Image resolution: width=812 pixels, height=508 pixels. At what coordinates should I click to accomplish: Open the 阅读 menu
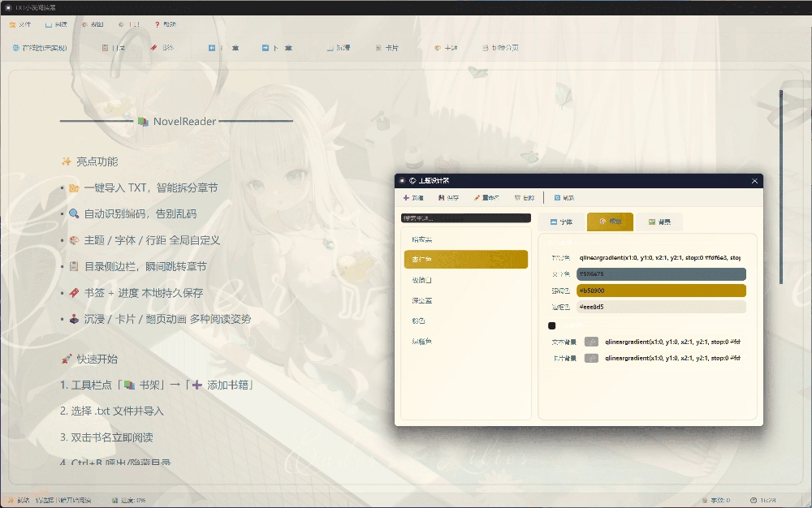(x=56, y=24)
